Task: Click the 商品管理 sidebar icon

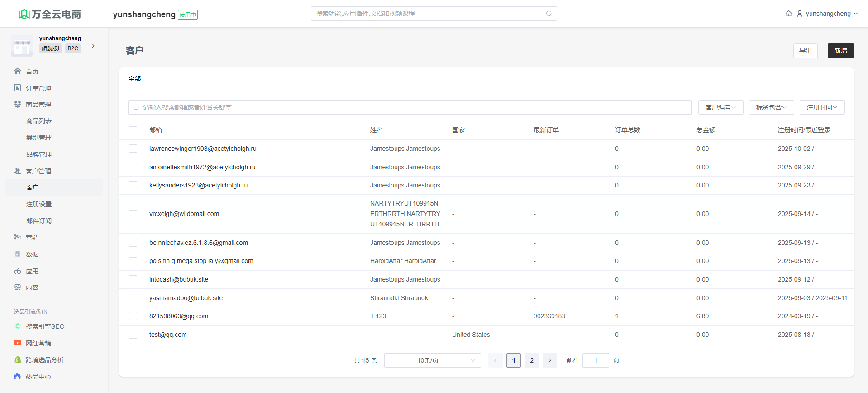Action: coord(18,104)
